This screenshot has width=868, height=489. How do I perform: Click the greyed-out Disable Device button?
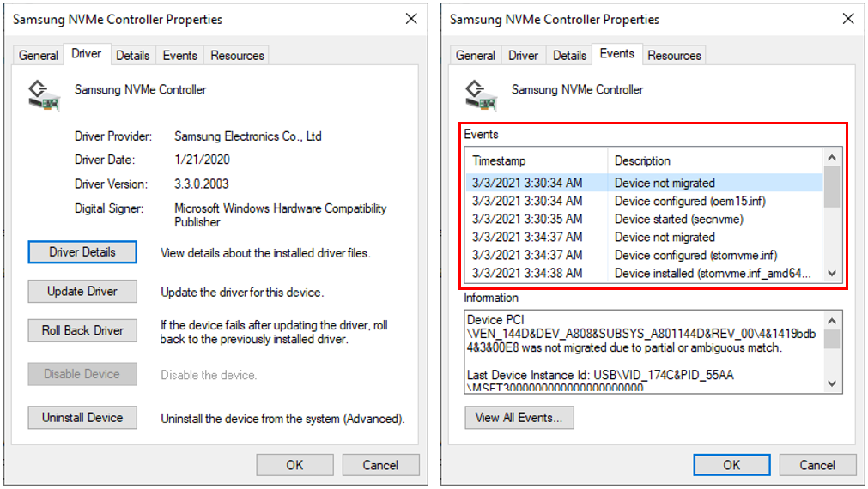[82, 375]
